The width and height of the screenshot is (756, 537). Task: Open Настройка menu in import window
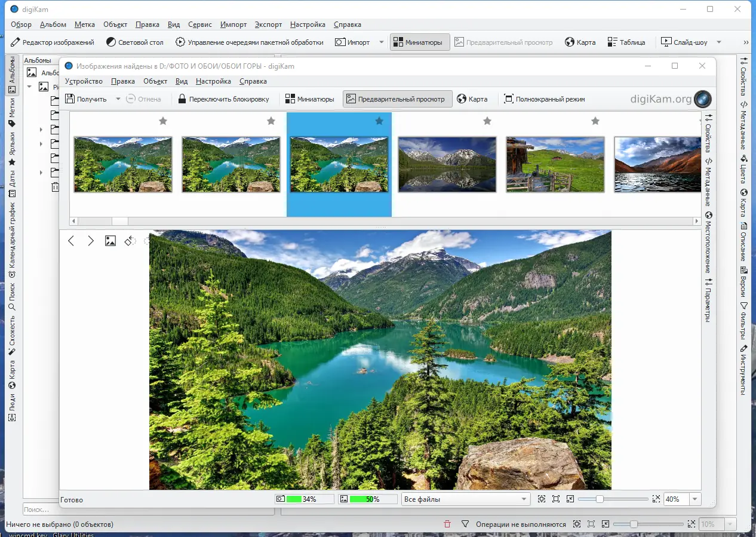213,81
